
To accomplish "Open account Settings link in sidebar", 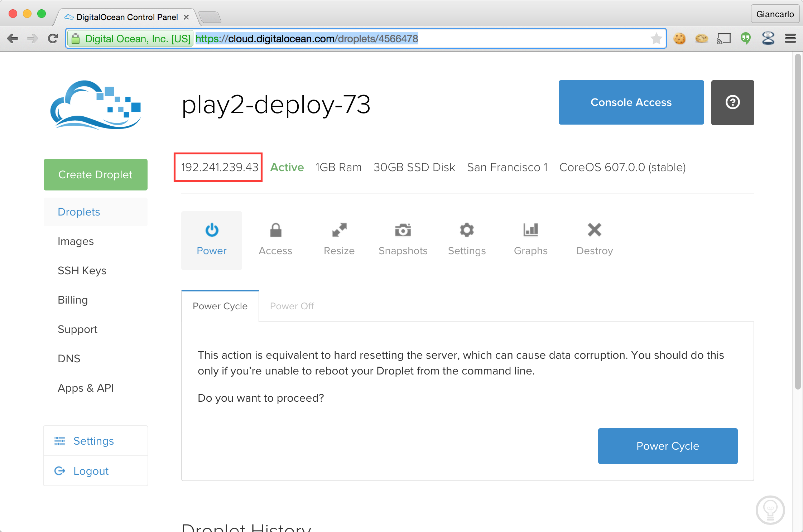I will pyautogui.click(x=96, y=441).
